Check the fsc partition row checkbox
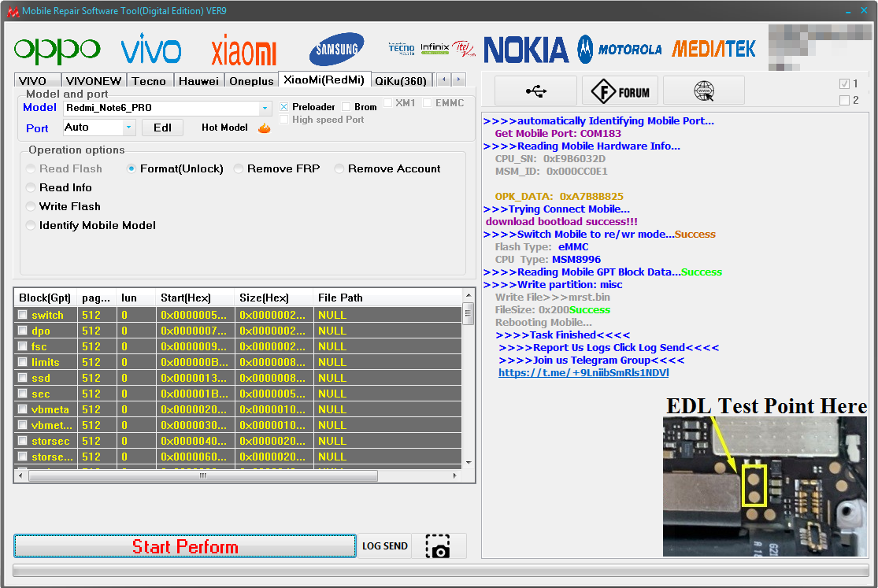 tap(22, 346)
